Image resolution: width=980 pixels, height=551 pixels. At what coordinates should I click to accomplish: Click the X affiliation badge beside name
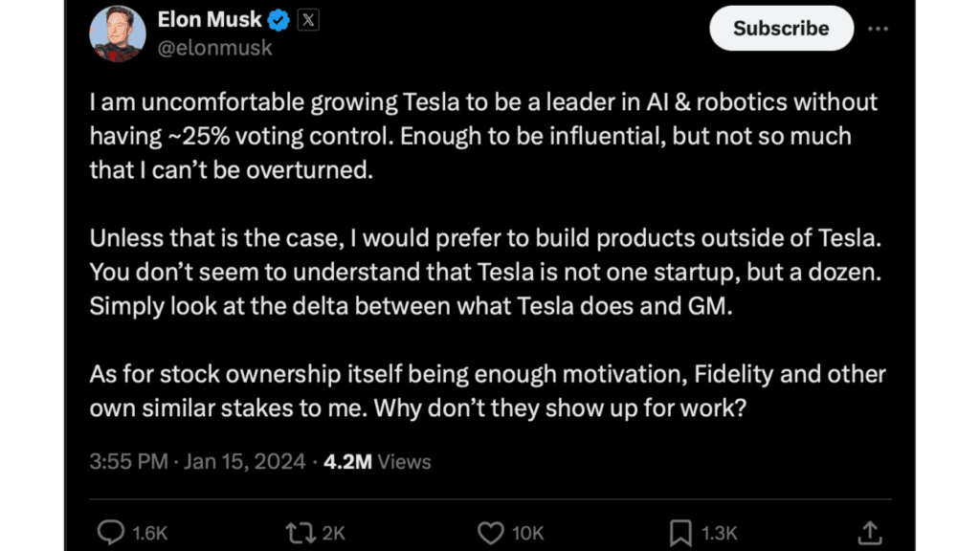(x=307, y=19)
